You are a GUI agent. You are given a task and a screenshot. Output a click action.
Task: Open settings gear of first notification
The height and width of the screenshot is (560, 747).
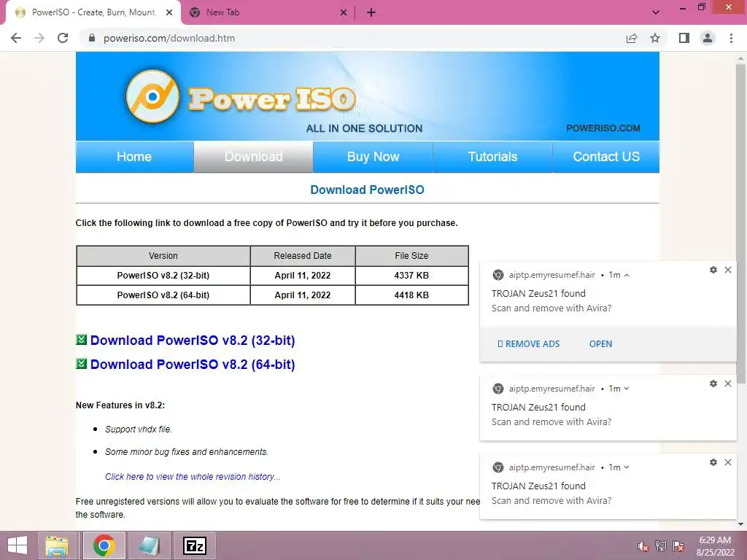click(713, 270)
